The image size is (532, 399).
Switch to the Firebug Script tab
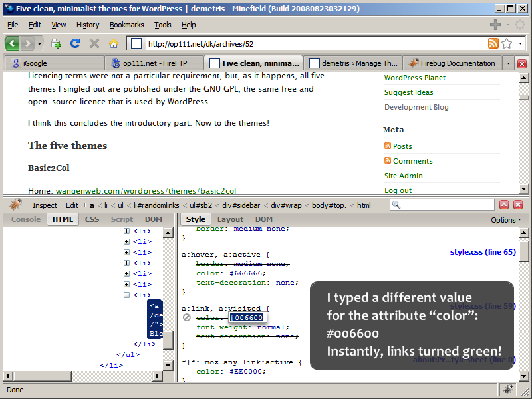tap(122, 219)
